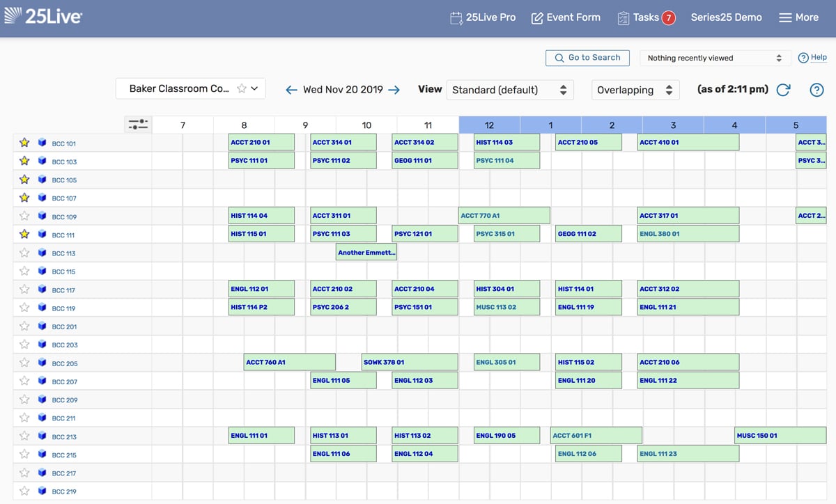Toggle favorite star for BCC 105
Viewport: 836px width, 504px height.
tap(24, 180)
